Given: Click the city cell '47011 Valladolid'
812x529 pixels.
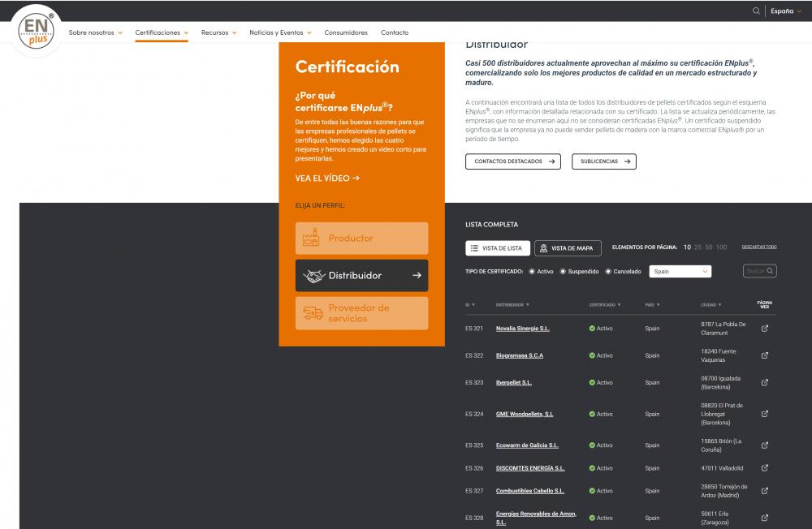Looking at the screenshot, I should (722, 468).
